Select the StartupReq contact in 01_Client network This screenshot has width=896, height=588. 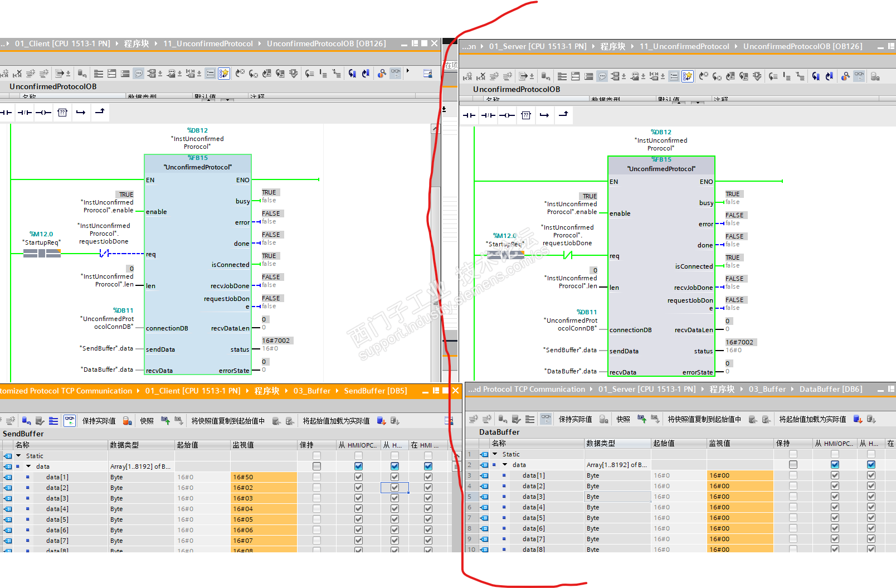[x=42, y=254]
